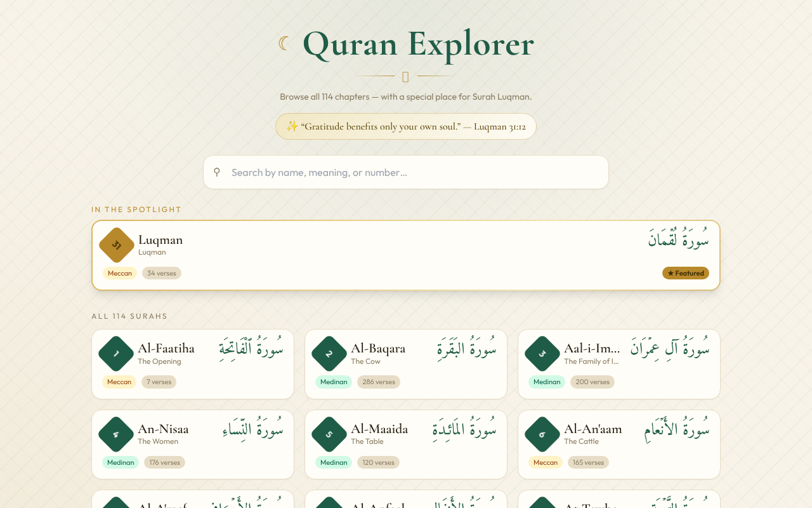
Task: Click the "IN THE SPOTLIGHT" section label
Action: (136, 210)
